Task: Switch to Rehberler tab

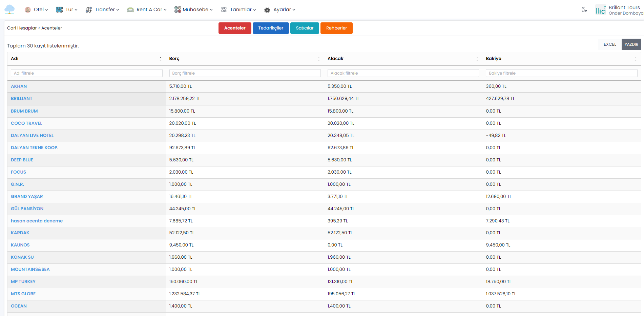Action: click(336, 28)
